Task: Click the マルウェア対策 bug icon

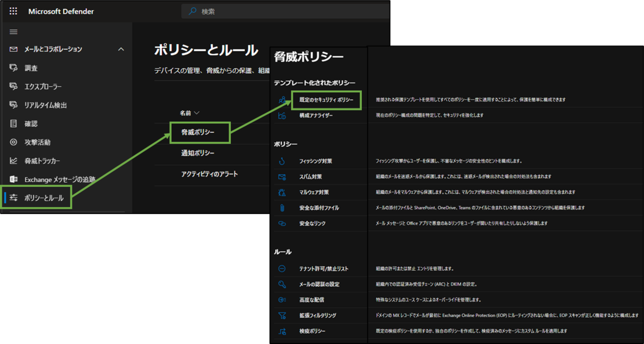Action: tap(282, 192)
